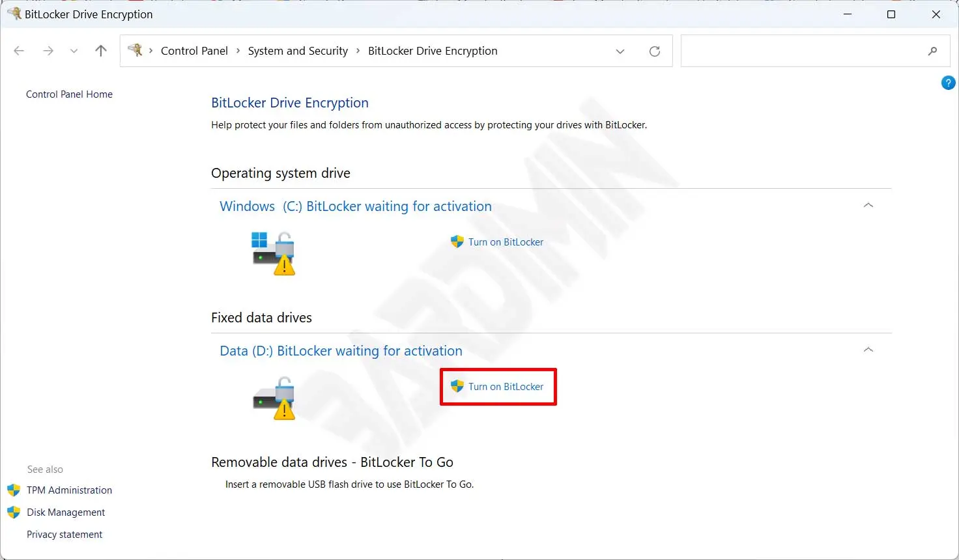
Task: Turn on BitLocker for Data (D:)
Action: pyautogui.click(x=506, y=387)
